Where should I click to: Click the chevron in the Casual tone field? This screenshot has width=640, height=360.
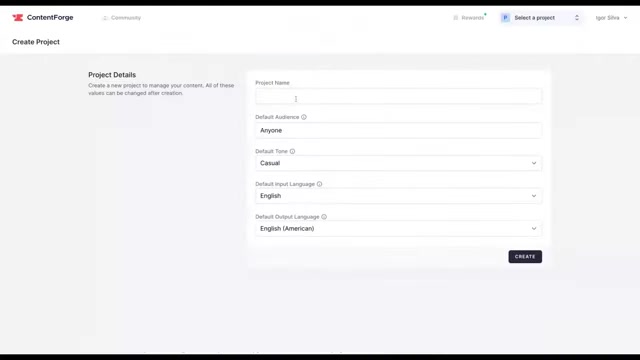534,163
